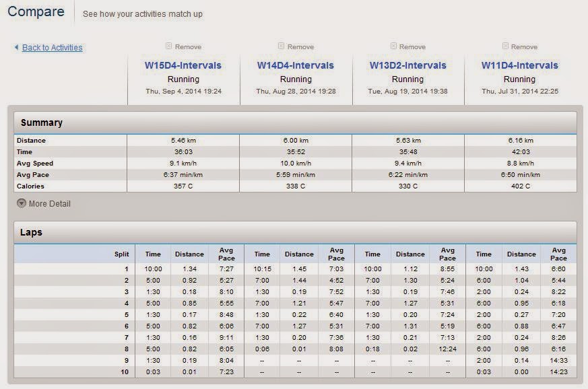This screenshot has height=389, width=588.
Task: Select the 5.63 km distance value
Action: tap(408, 141)
